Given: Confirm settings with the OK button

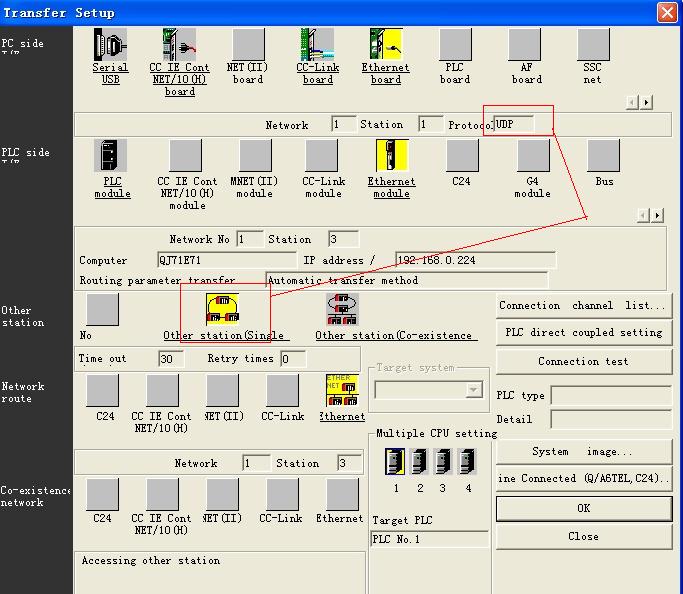Looking at the screenshot, I should coord(583,508).
